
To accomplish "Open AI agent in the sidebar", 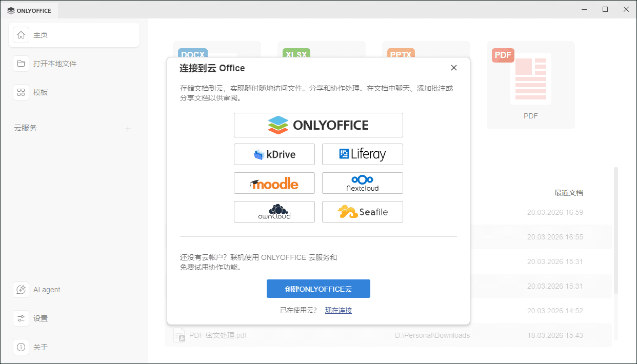I will point(74,290).
